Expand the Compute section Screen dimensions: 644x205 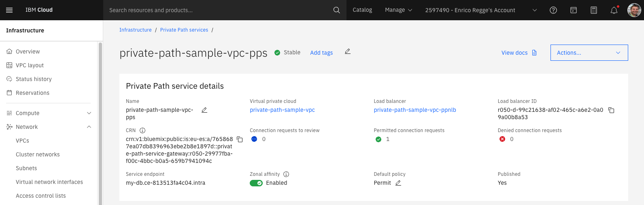coord(89,113)
